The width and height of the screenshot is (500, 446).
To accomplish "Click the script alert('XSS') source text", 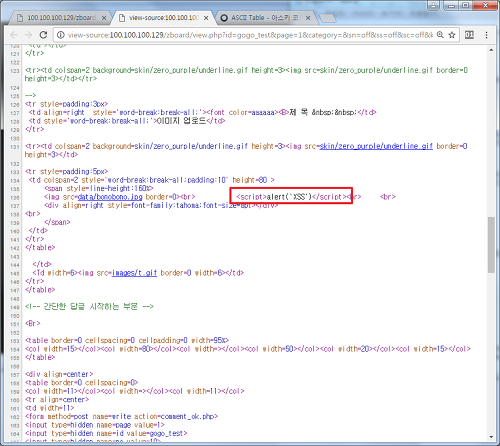I will (291, 197).
